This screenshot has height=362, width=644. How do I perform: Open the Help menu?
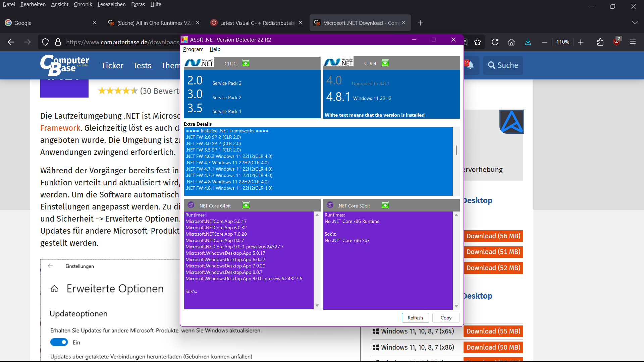pyautogui.click(x=215, y=49)
